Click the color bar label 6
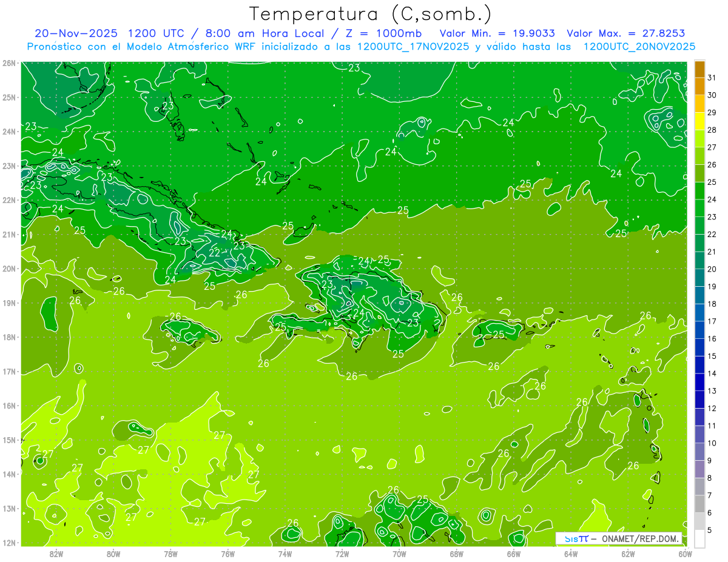This screenshot has height=562, width=728. pos(710,513)
